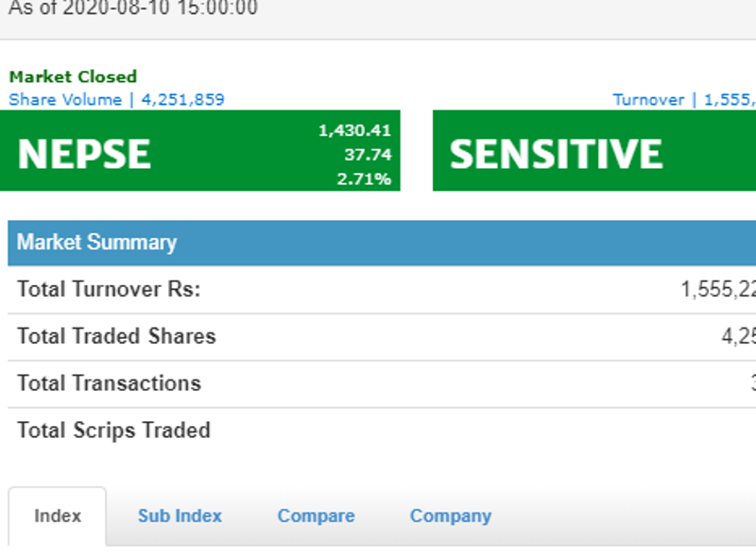Select the Compare tab
Screen dimensions: 756x558
tap(317, 516)
